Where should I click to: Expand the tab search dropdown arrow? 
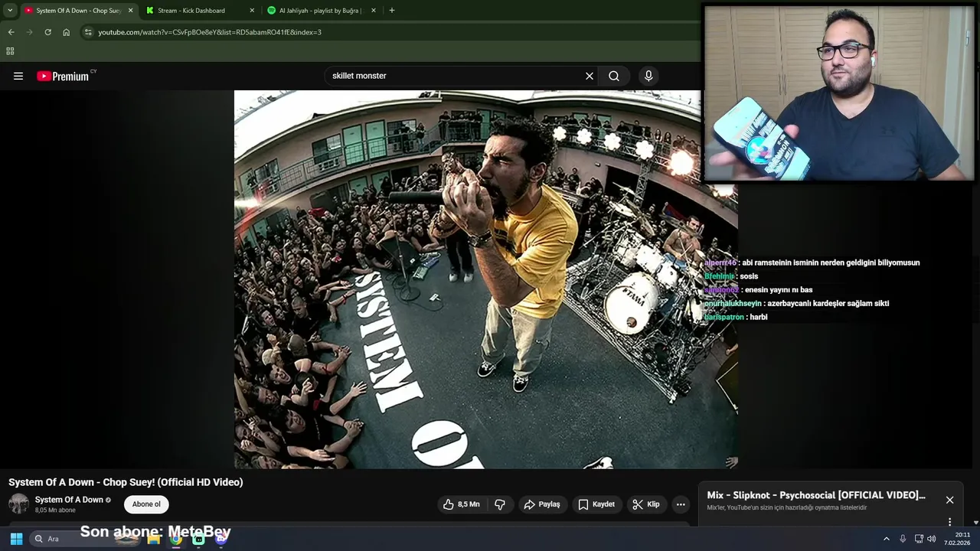point(10,11)
